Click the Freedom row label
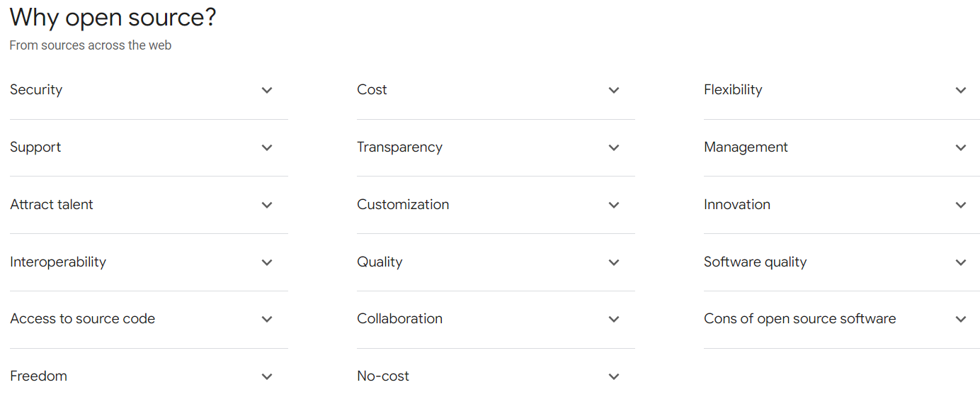Viewport: 980px width, 397px height. [x=38, y=376]
